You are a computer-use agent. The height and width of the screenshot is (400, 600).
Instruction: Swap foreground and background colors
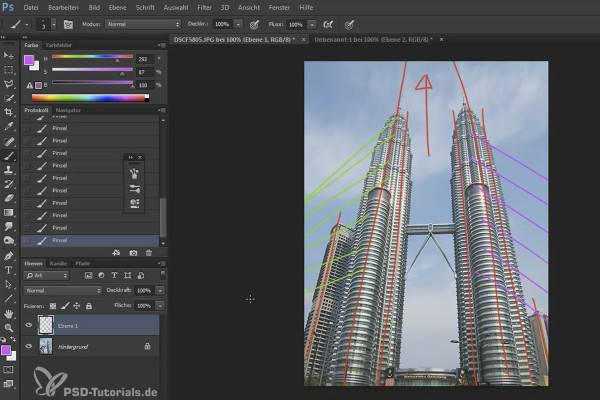coord(13,339)
